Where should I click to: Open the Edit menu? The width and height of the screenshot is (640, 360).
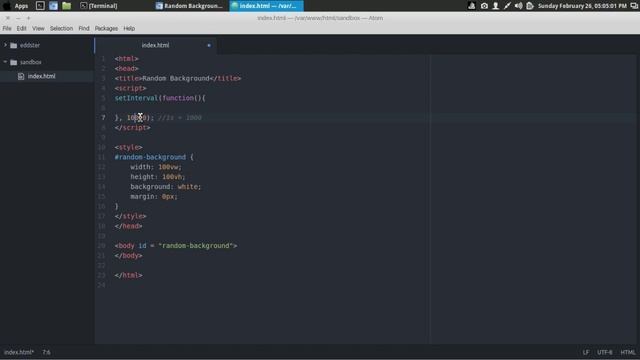[21, 29]
